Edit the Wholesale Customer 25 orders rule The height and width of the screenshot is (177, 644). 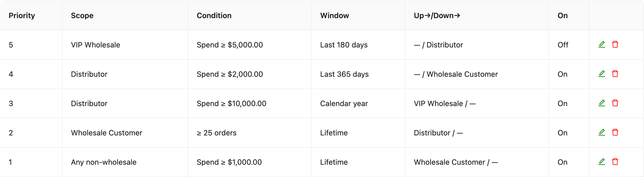tap(602, 132)
